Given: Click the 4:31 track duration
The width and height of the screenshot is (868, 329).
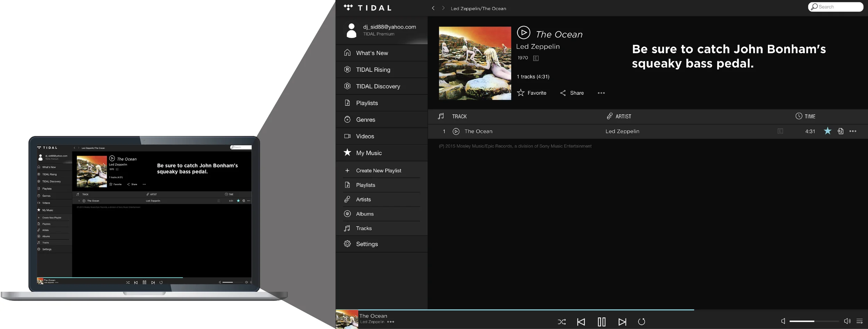Looking at the screenshot, I should (x=810, y=131).
